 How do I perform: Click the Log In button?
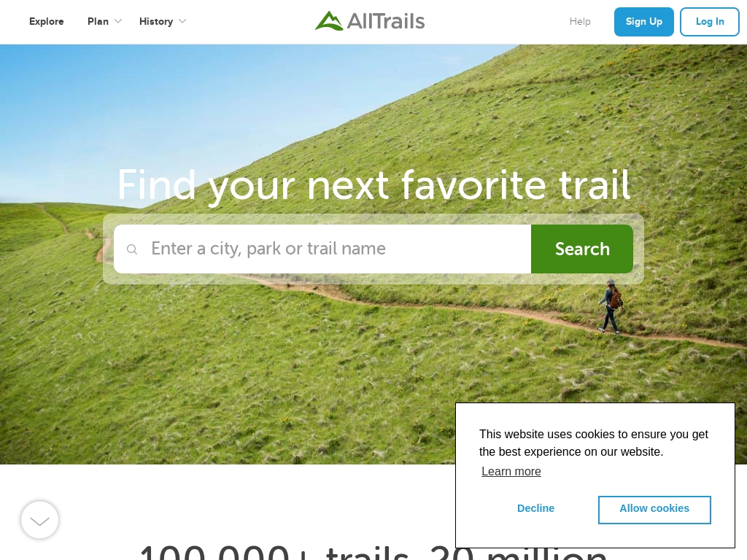pos(709,22)
